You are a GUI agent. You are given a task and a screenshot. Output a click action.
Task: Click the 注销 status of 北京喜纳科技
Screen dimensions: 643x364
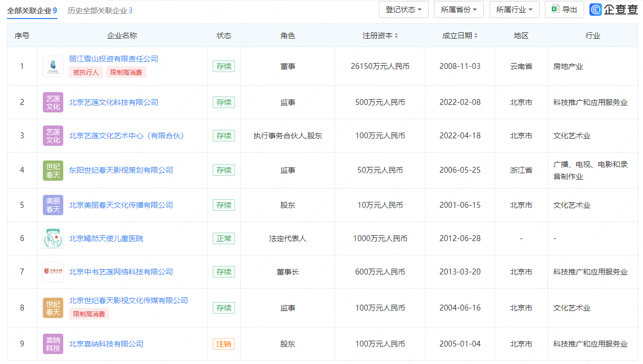pyautogui.click(x=224, y=344)
